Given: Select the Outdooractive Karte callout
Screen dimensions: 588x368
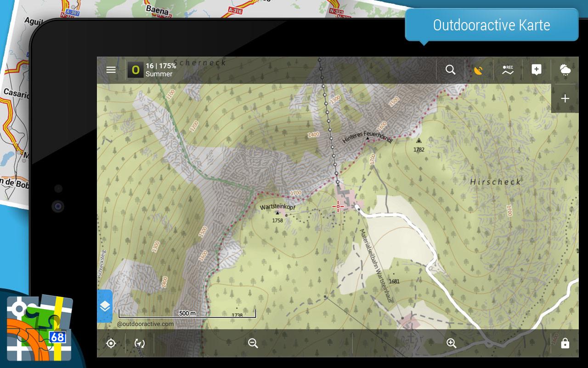Looking at the screenshot, I should (x=491, y=25).
